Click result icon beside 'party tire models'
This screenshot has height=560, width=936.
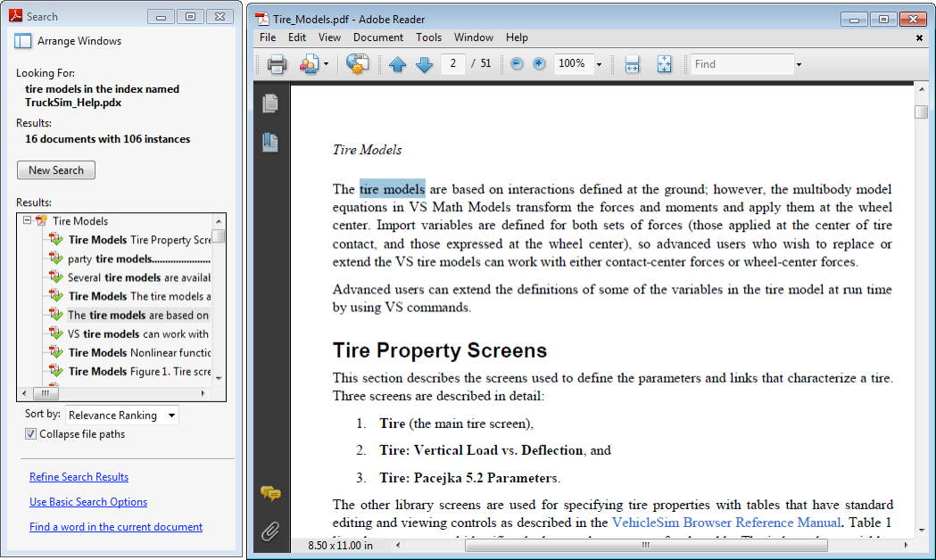click(x=56, y=259)
